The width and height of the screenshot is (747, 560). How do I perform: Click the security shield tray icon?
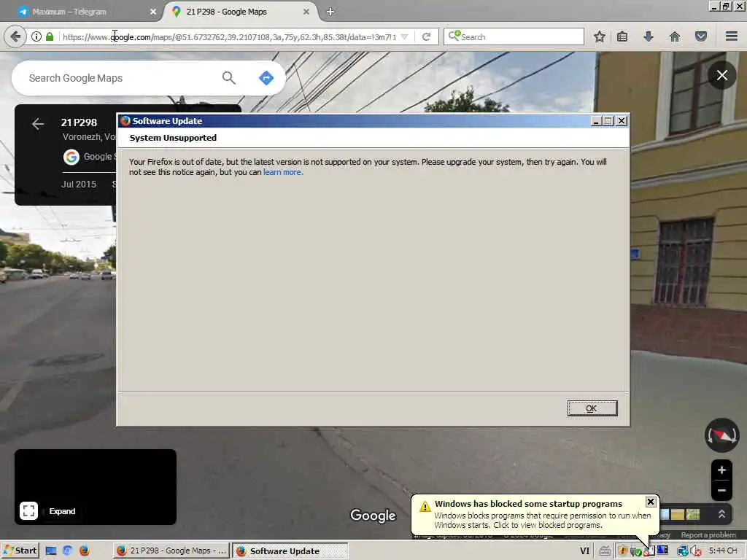[x=623, y=551]
